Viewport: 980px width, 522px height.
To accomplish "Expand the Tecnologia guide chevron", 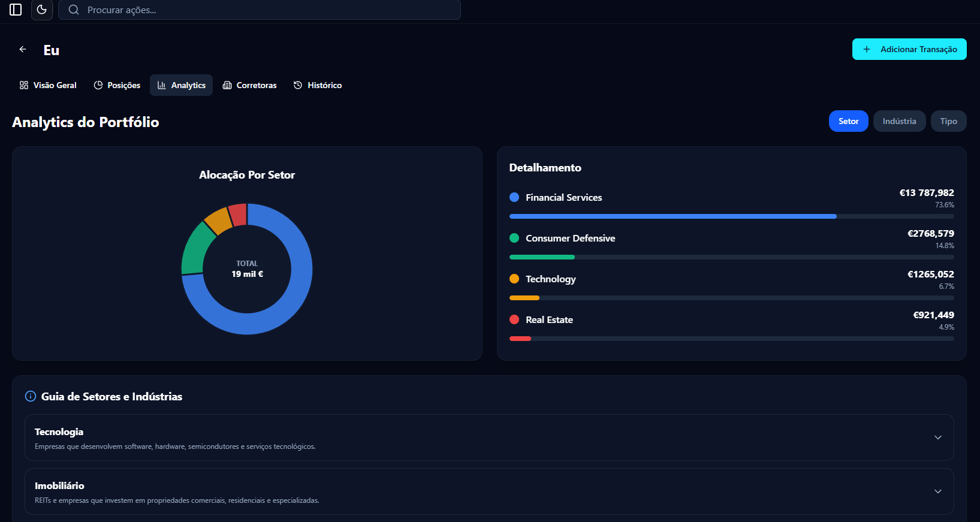I will click(x=938, y=437).
